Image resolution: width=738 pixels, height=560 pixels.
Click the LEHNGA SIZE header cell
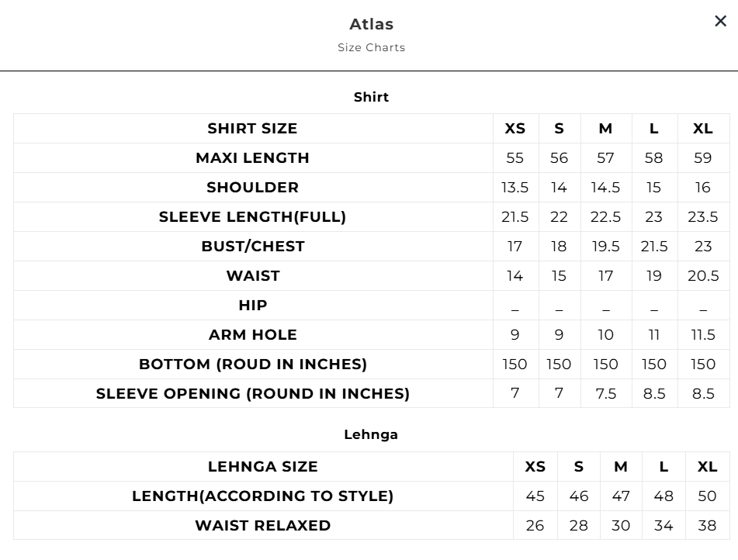coord(262,467)
